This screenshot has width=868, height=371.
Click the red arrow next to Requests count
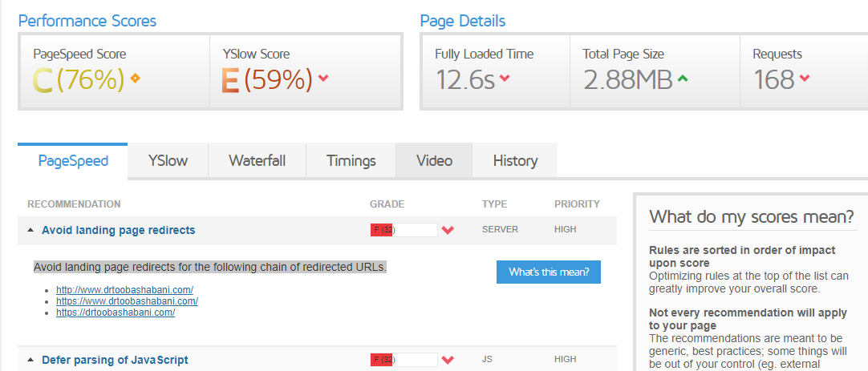click(x=805, y=79)
